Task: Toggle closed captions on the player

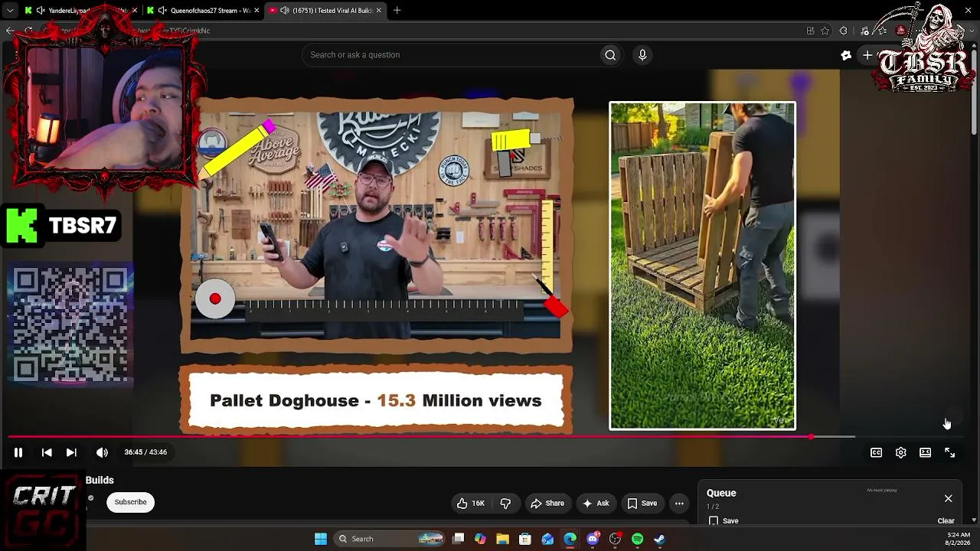Action: [877, 452]
